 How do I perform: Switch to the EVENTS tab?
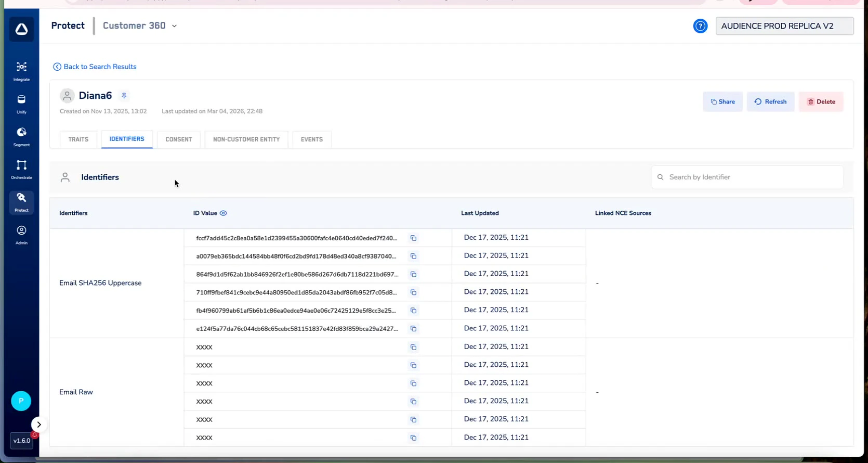click(x=312, y=139)
